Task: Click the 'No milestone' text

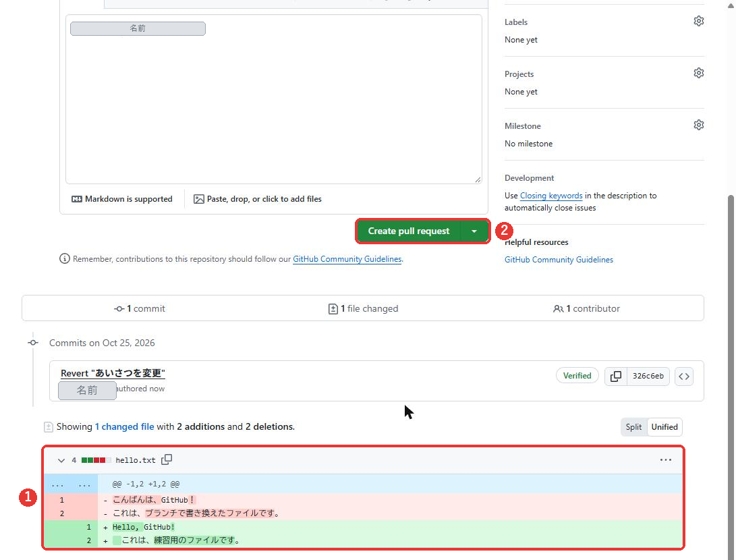Action: coord(528,144)
